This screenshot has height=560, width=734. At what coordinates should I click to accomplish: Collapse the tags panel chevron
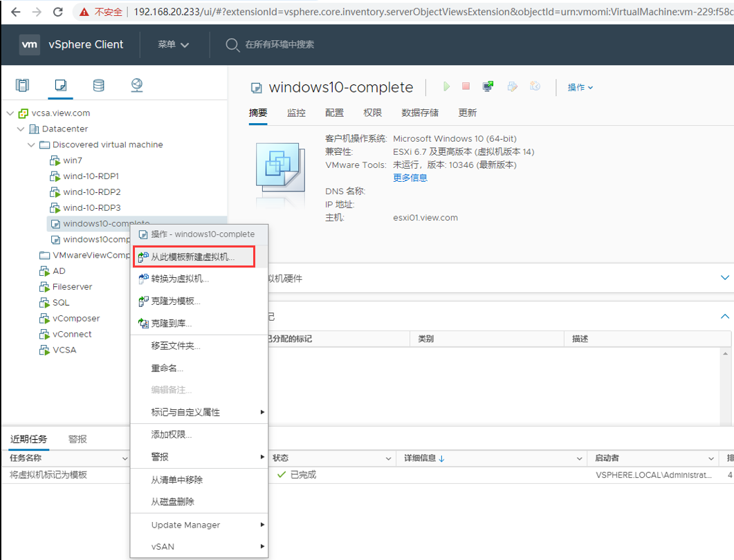click(724, 317)
